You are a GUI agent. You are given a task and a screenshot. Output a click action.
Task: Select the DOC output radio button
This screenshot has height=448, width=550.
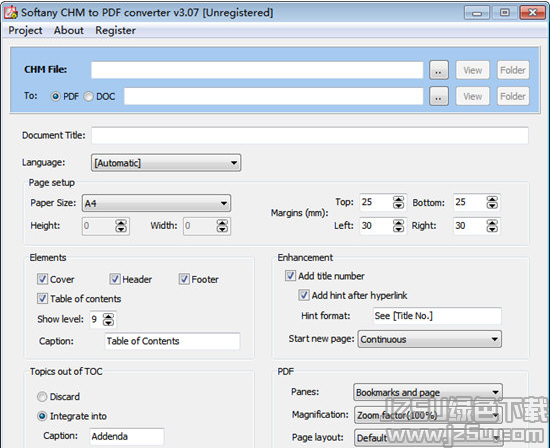tap(88, 96)
